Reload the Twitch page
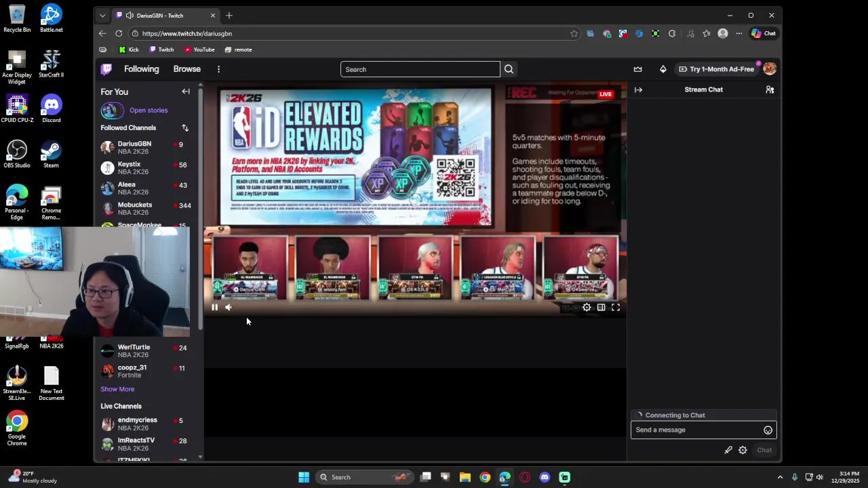 click(119, 33)
